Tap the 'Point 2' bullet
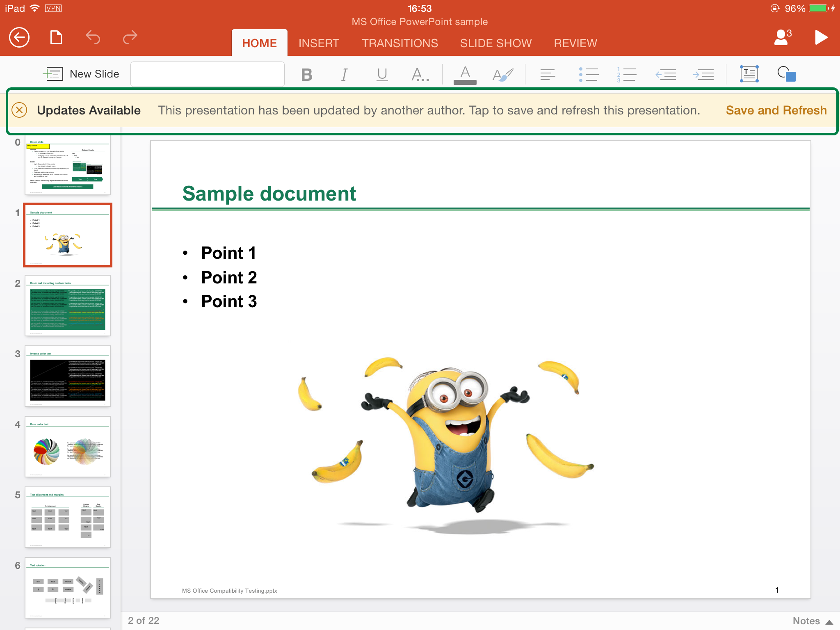Image resolution: width=840 pixels, height=630 pixels. coord(229,278)
